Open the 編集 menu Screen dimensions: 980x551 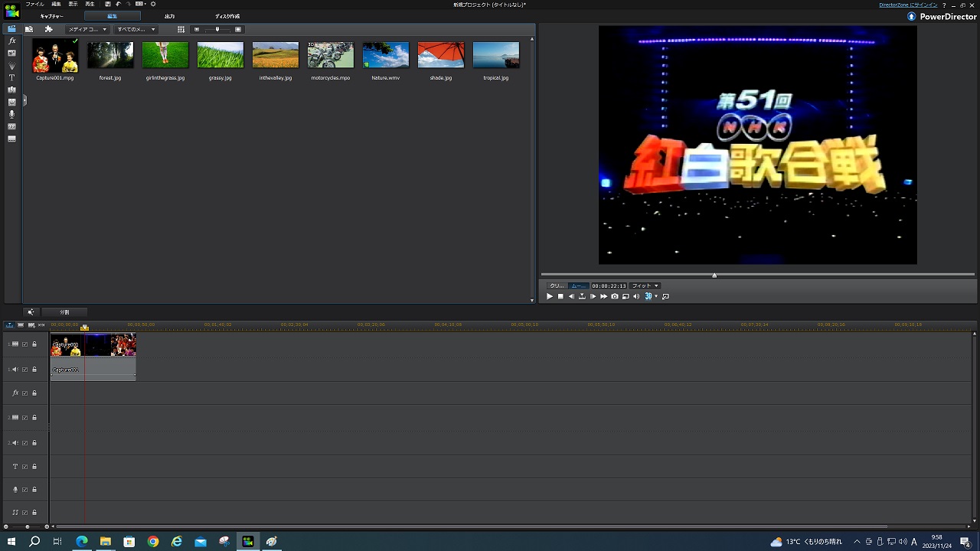coord(56,5)
